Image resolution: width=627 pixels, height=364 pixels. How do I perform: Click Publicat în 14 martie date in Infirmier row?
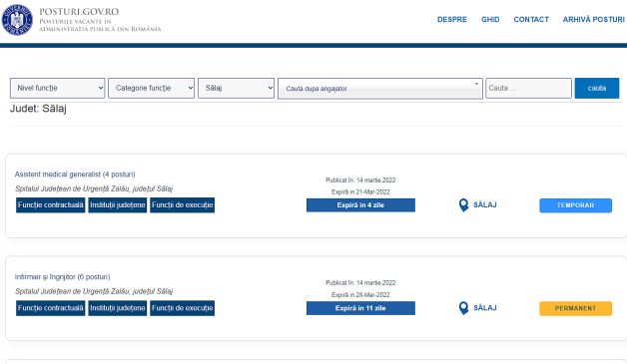(x=360, y=283)
